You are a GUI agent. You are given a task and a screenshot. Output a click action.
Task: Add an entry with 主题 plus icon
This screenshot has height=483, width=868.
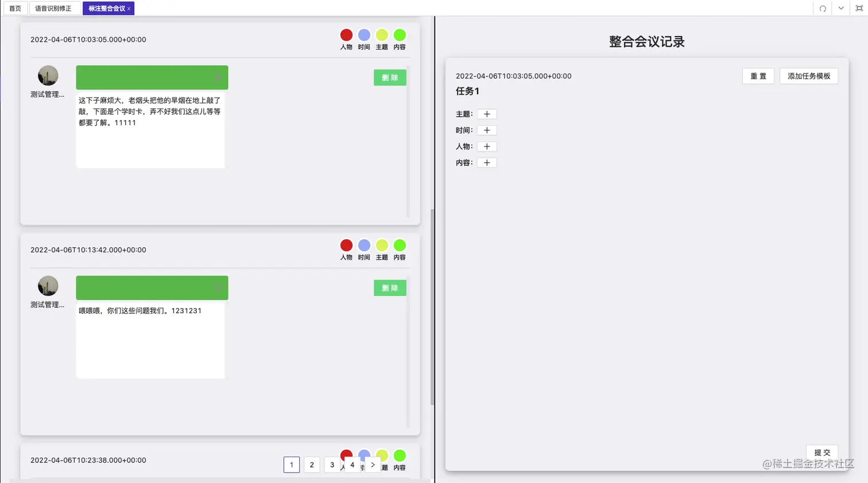(487, 114)
